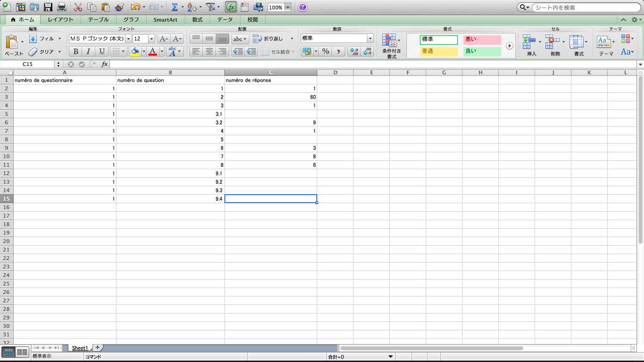644x362 pixels.
Task: Switch to the レイアウト tab
Action: (60, 20)
